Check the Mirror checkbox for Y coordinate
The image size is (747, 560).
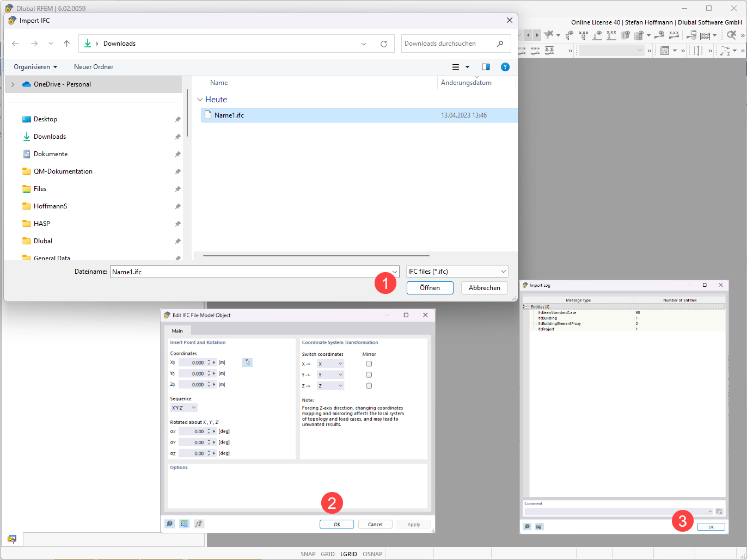click(x=369, y=374)
